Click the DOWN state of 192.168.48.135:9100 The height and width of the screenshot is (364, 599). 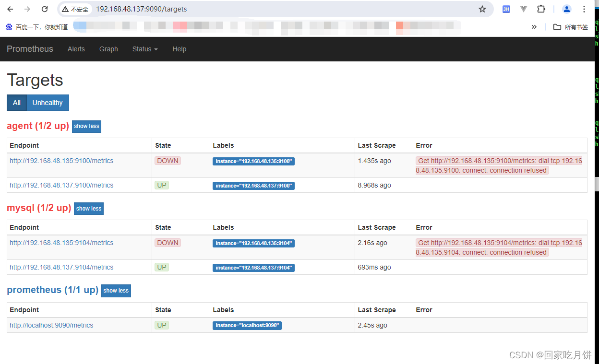tap(168, 161)
